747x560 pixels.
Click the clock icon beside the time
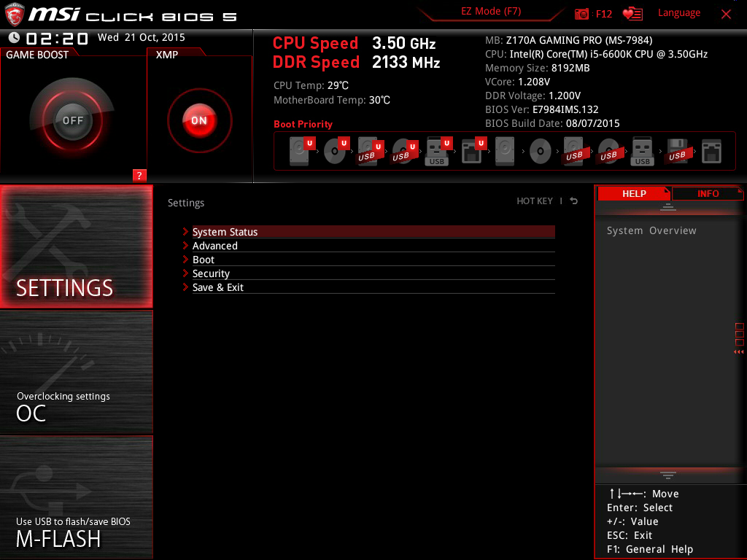coord(15,38)
